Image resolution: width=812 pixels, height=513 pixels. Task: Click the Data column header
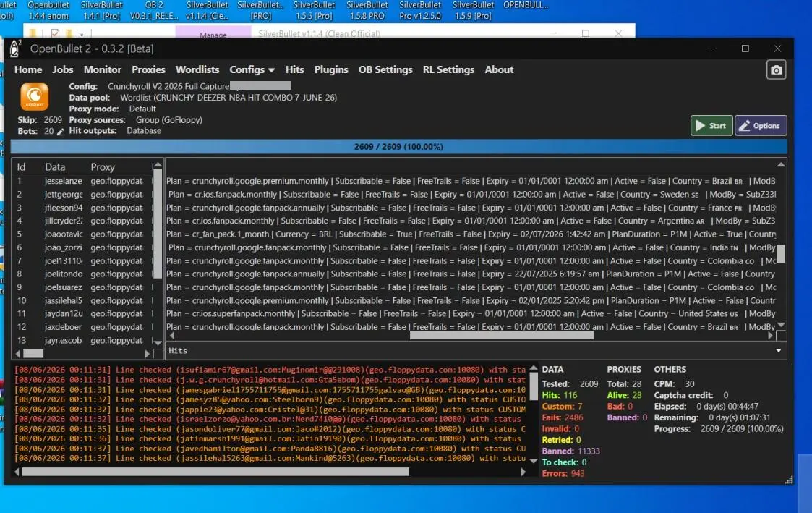pyautogui.click(x=55, y=167)
